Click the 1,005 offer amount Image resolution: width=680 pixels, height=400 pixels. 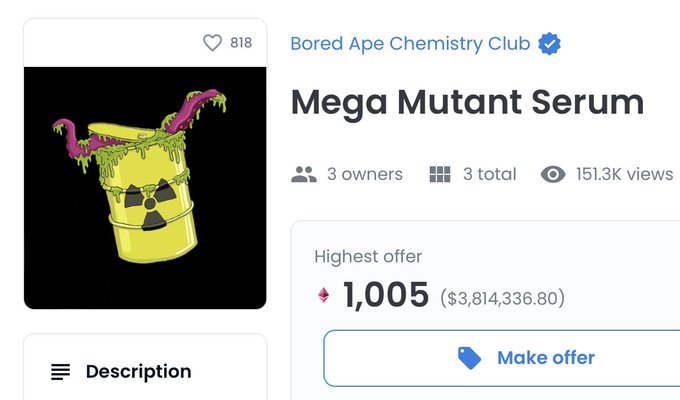pyautogui.click(x=386, y=295)
